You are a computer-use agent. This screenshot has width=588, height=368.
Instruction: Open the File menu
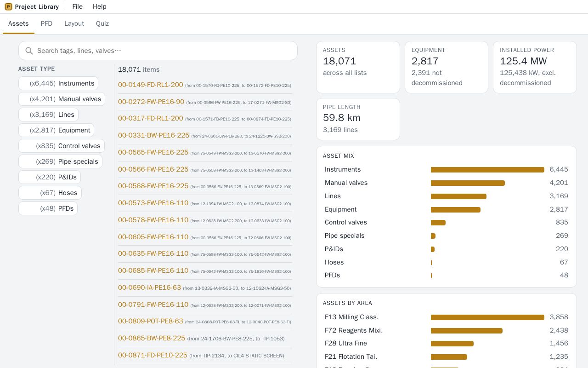coord(78,6)
